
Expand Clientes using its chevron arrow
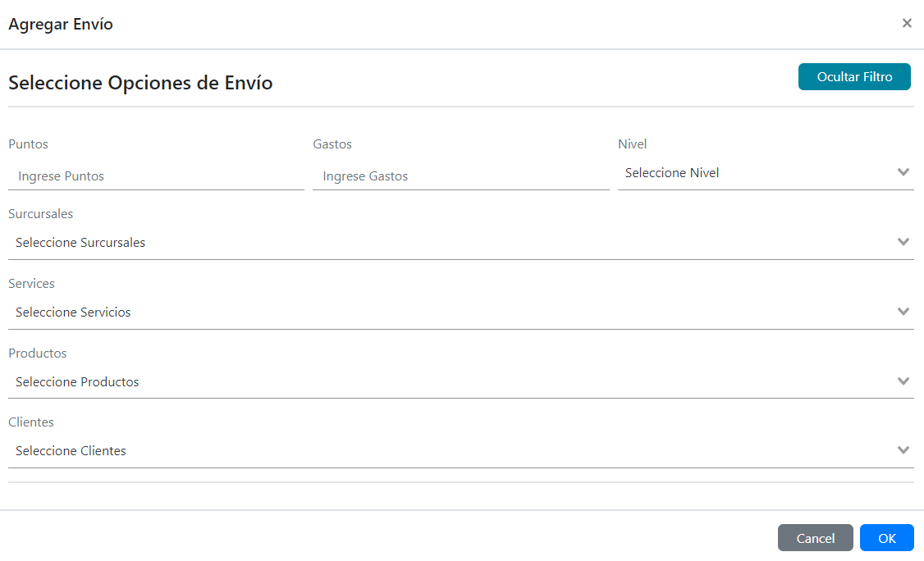pyautogui.click(x=903, y=450)
